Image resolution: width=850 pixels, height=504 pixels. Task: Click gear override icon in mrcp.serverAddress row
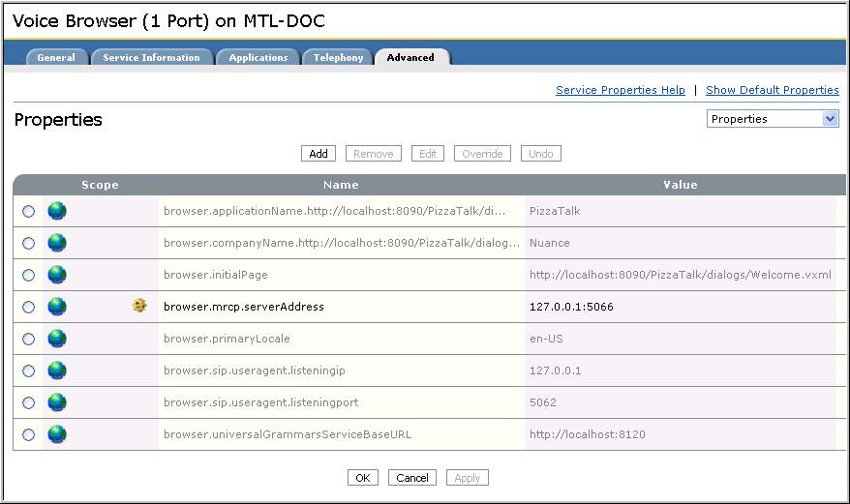coord(139,306)
